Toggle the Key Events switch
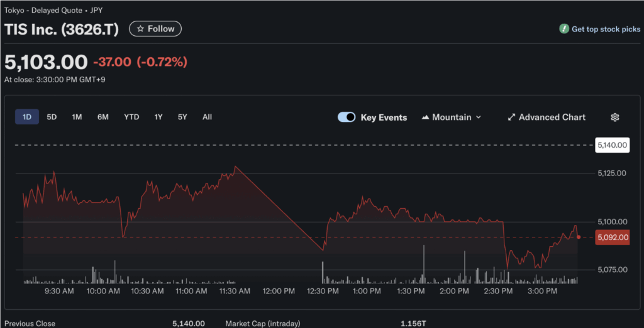The height and width of the screenshot is (328, 644). (347, 118)
